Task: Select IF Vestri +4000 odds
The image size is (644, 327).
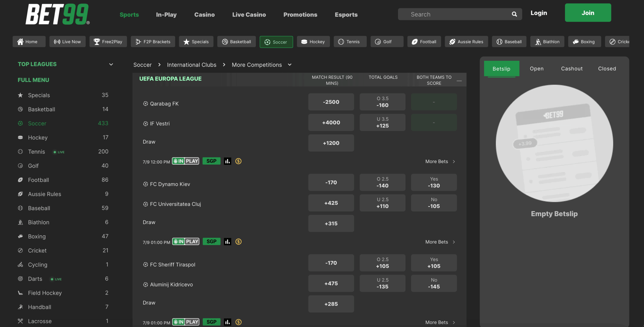Action: [331, 122]
